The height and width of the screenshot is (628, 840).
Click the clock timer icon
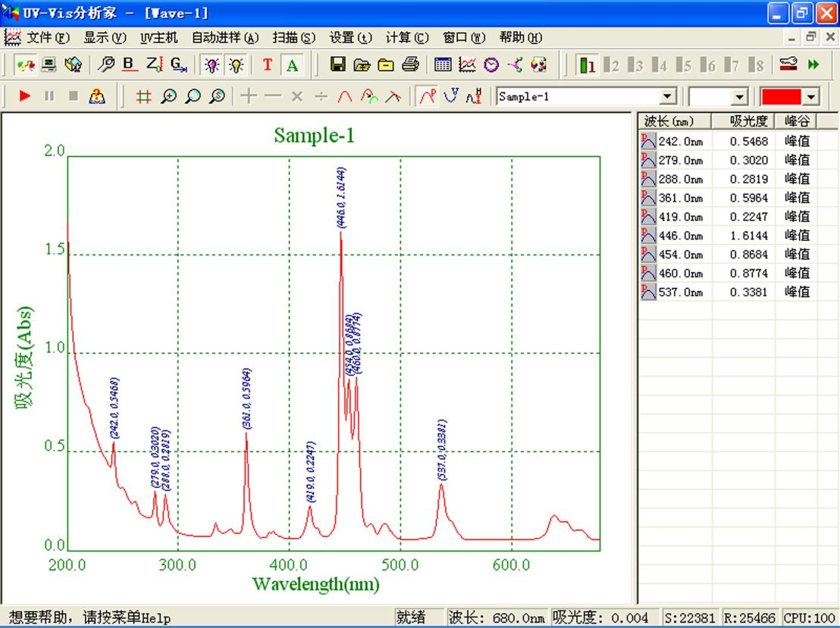pos(491,65)
